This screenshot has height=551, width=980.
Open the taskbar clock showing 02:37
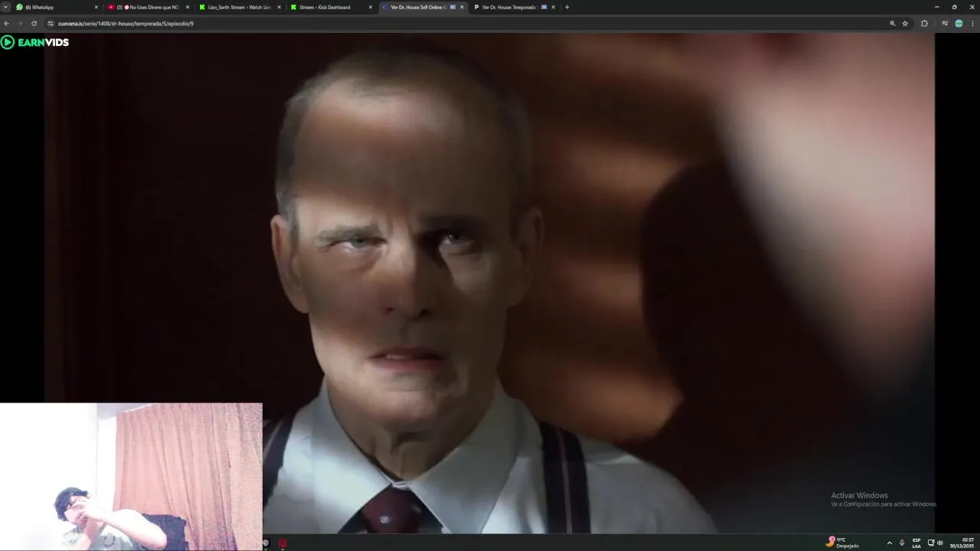point(963,543)
